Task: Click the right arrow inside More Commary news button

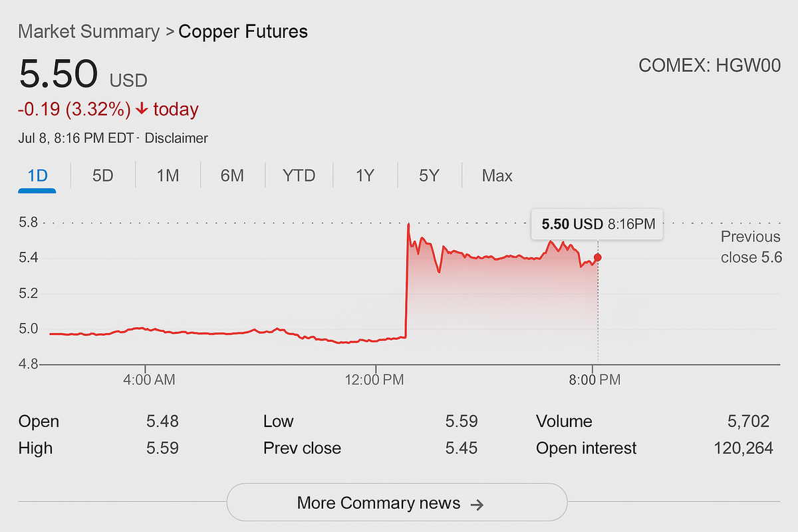Action: [478, 503]
